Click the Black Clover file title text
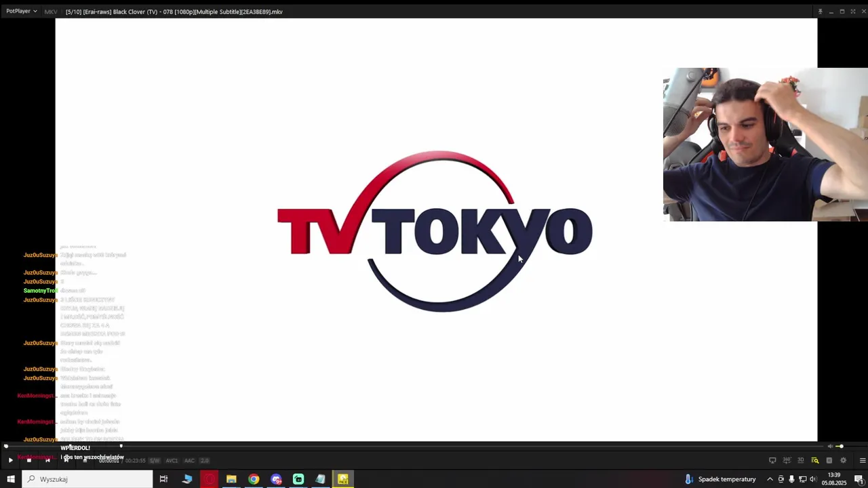868x488 pixels. 174,12
